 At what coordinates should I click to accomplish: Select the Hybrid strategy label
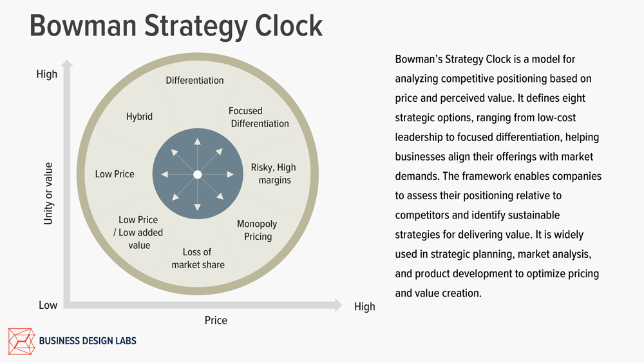click(139, 117)
